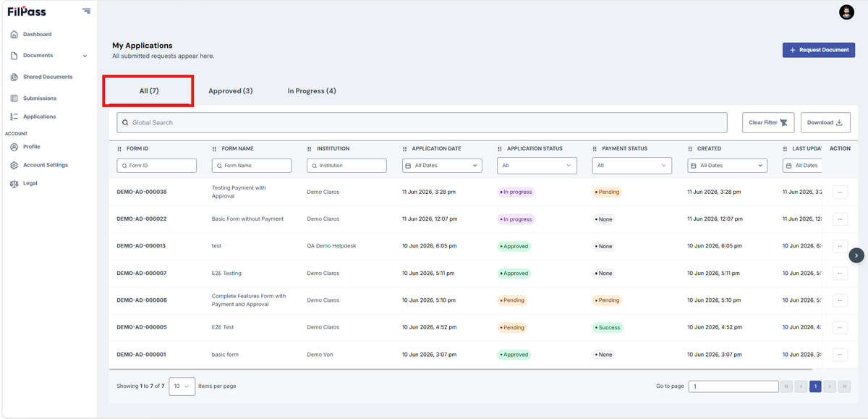Viewport: 868px width, 419px height.
Task: Click the DEMO-AD-000038 form ID
Action: coord(142,192)
